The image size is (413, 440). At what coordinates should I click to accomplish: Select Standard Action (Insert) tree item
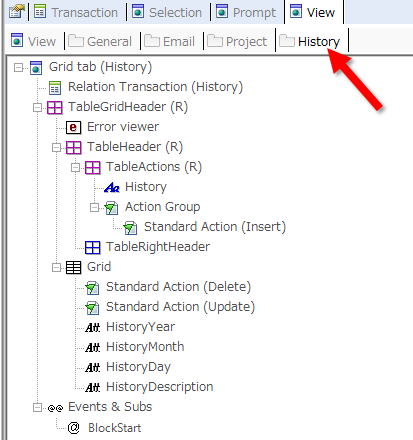215,227
